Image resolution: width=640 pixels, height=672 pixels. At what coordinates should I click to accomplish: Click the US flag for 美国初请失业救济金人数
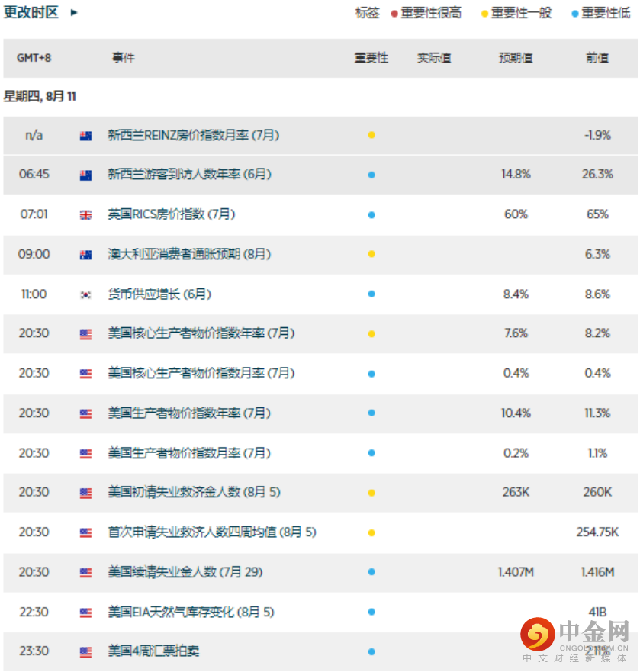pyautogui.click(x=85, y=494)
